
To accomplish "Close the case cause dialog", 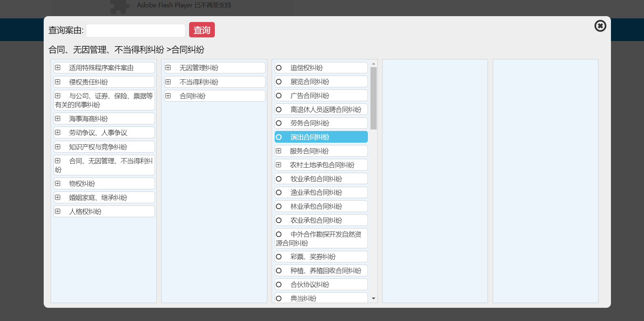I will (x=600, y=26).
